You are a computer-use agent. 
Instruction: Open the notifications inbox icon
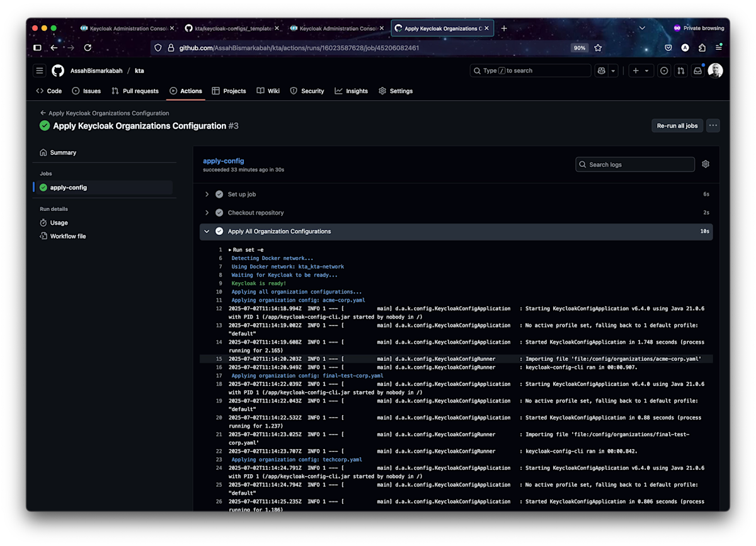pyautogui.click(x=697, y=71)
